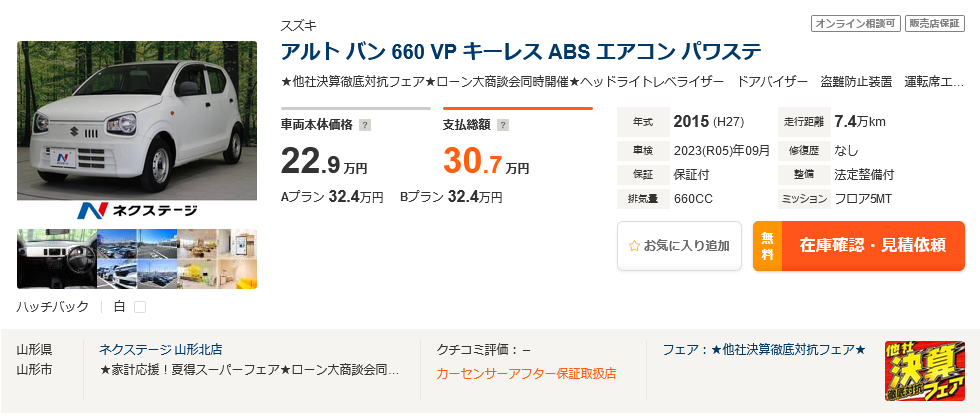Viewport: 980px width, 420px height.
Task: Click the 販売店保証 badge
Action: (x=934, y=23)
